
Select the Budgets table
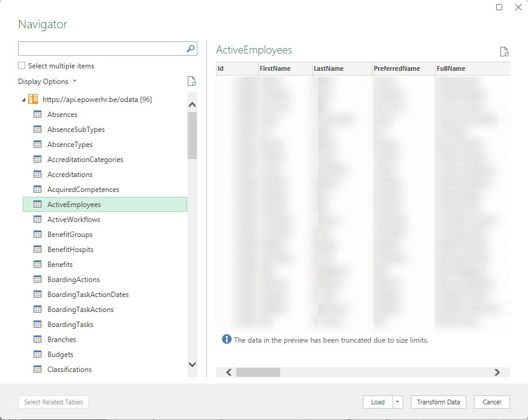pyautogui.click(x=105, y=354)
